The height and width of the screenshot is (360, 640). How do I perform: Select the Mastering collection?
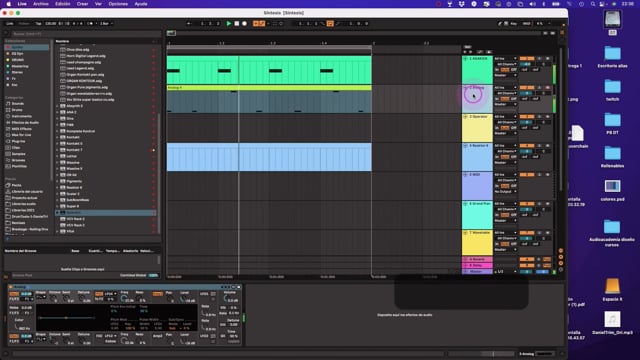(x=20, y=66)
